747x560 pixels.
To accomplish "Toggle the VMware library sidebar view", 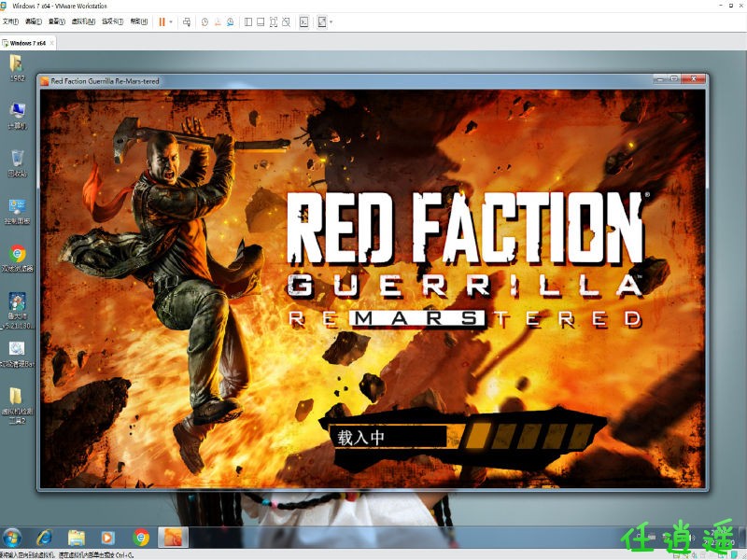I will point(248,21).
